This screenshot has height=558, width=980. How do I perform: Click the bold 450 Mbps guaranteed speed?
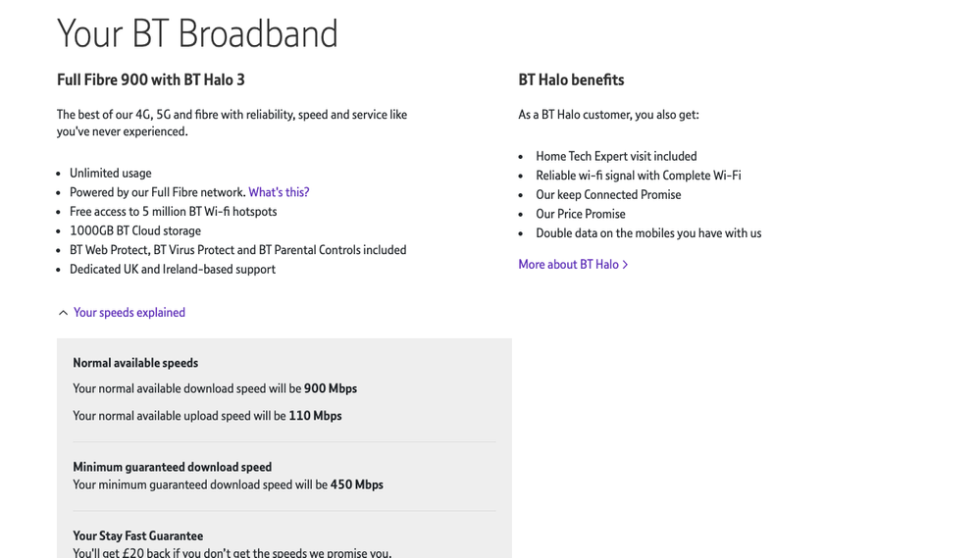(x=357, y=485)
